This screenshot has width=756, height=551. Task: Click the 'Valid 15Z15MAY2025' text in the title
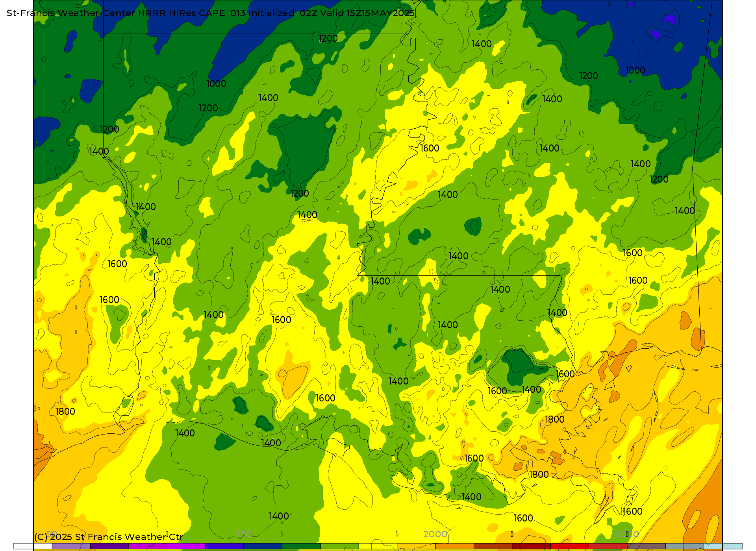pyautogui.click(x=367, y=13)
